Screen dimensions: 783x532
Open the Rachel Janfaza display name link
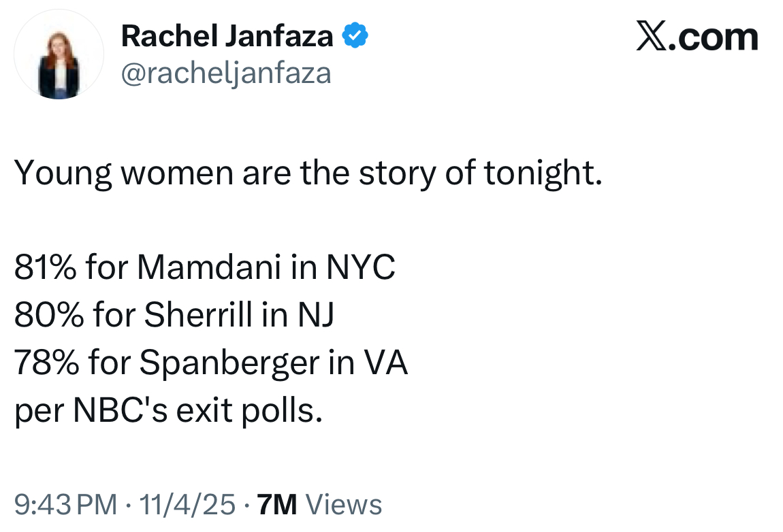click(227, 36)
